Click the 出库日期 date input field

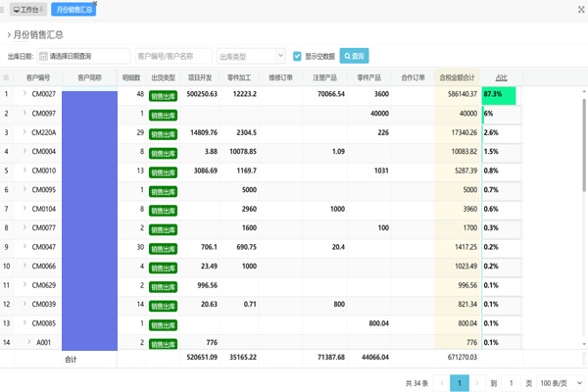tap(83, 56)
